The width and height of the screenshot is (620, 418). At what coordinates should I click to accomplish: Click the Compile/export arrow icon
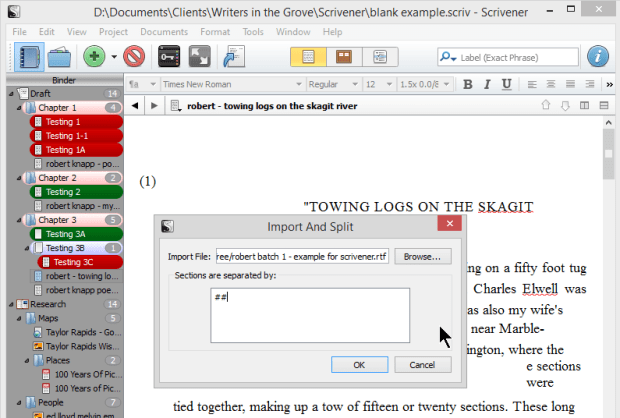[x=234, y=57]
